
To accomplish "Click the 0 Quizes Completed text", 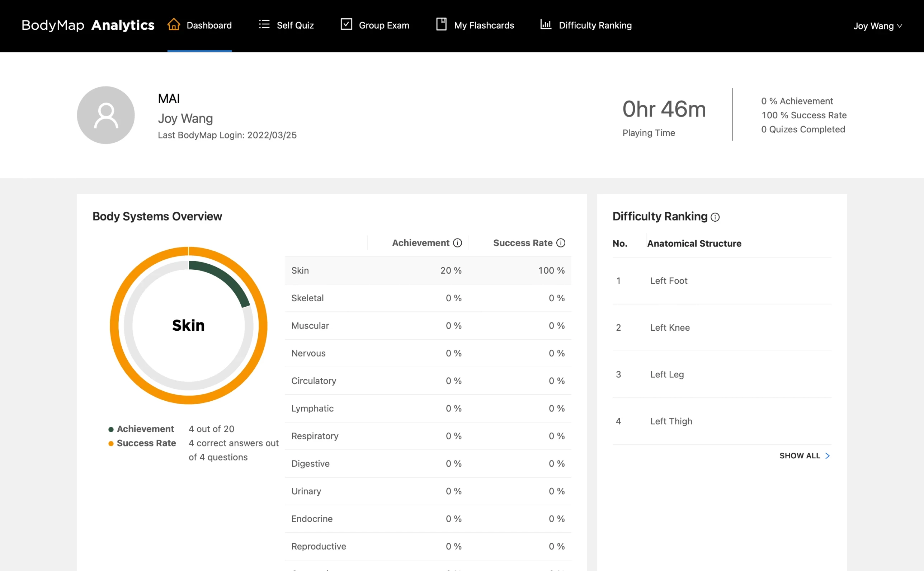I will [803, 129].
